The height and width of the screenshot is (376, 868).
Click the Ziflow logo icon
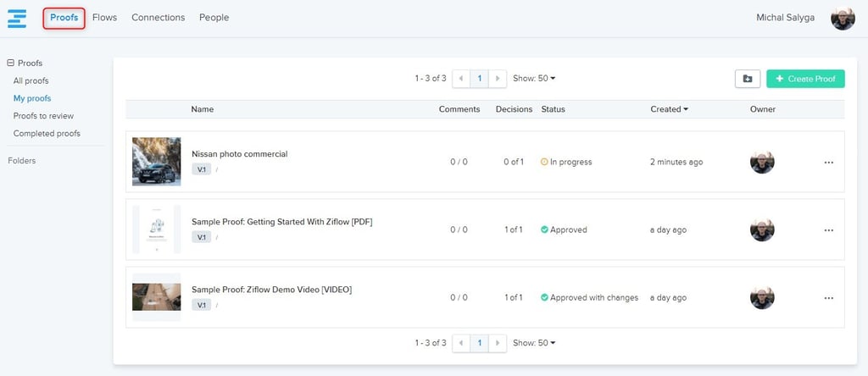(17, 18)
